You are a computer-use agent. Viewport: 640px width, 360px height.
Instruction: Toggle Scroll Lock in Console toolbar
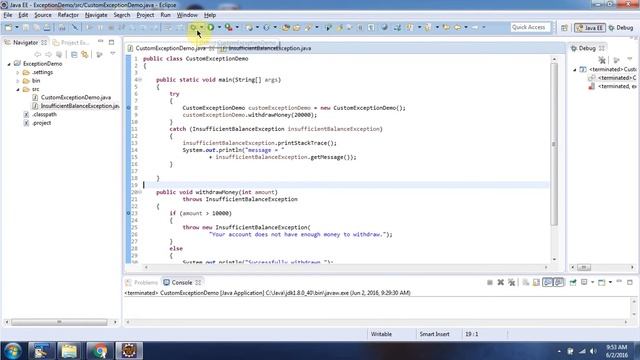(x=536, y=282)
